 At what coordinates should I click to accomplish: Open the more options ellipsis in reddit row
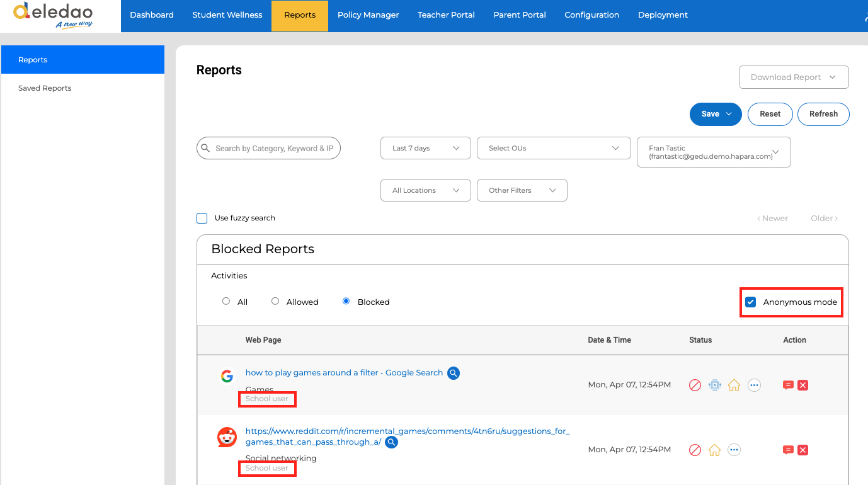(x=734, y=450)
